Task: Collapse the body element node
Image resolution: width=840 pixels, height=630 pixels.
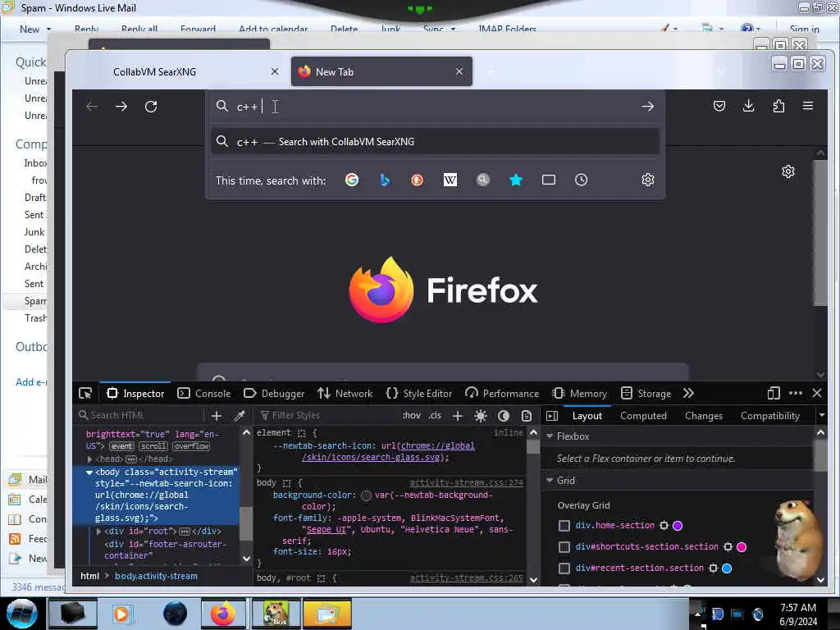Action: 89,472
